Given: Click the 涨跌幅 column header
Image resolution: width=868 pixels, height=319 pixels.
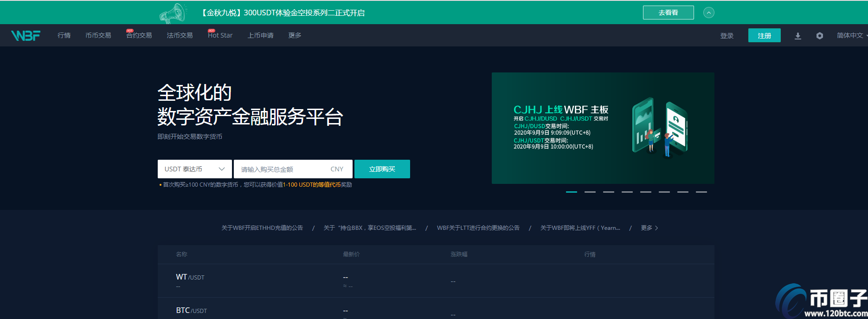Looking at the screenshot, I should tap(459, 254).
